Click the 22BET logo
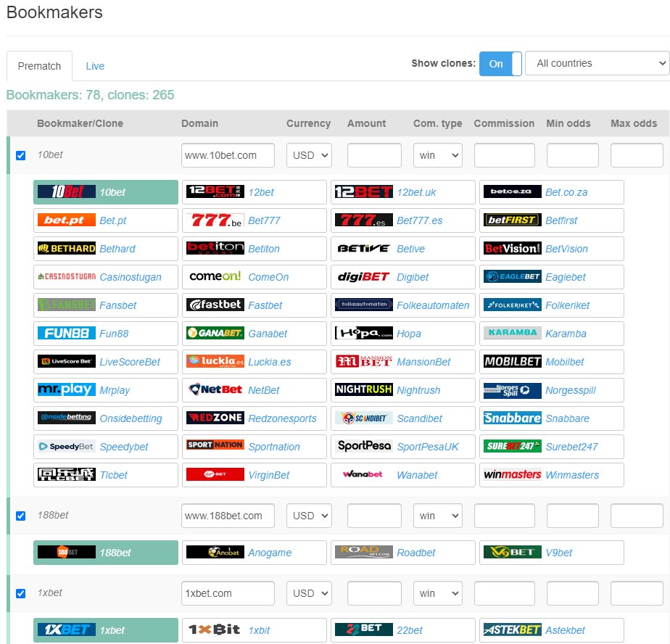This screenshot has width=670, height=644. [363, 629]
